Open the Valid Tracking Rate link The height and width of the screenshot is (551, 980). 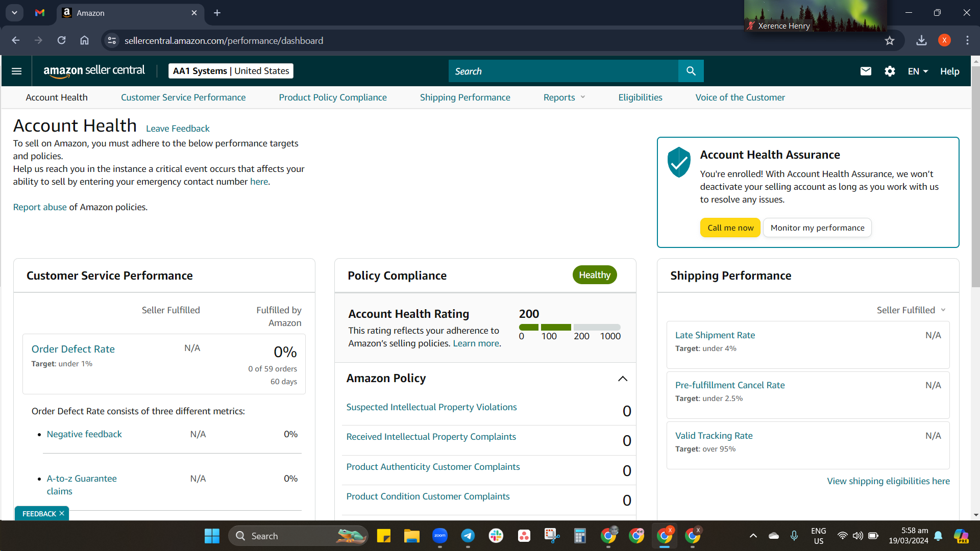[x=714, y=436]
